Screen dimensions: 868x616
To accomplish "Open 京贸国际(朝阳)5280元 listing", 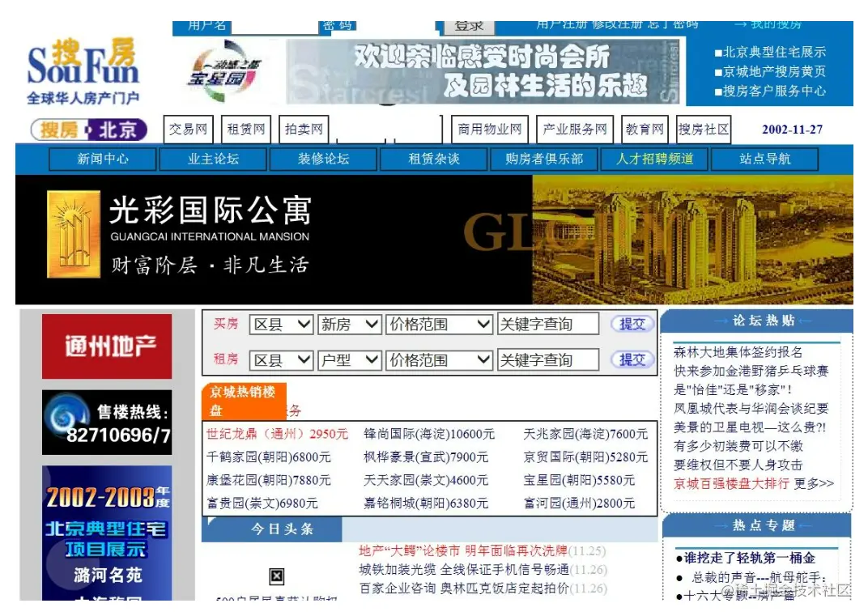I will 585,457.
